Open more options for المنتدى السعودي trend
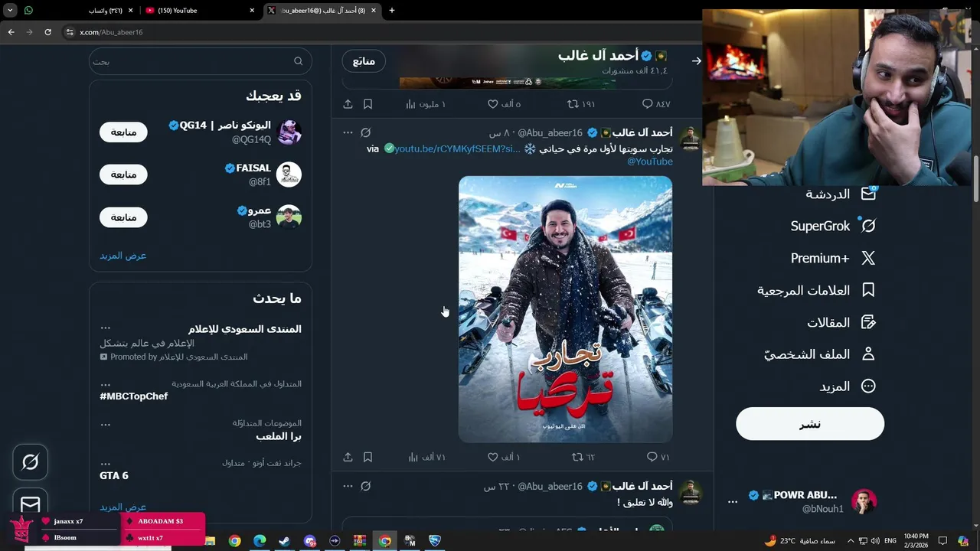 [106, 328]
